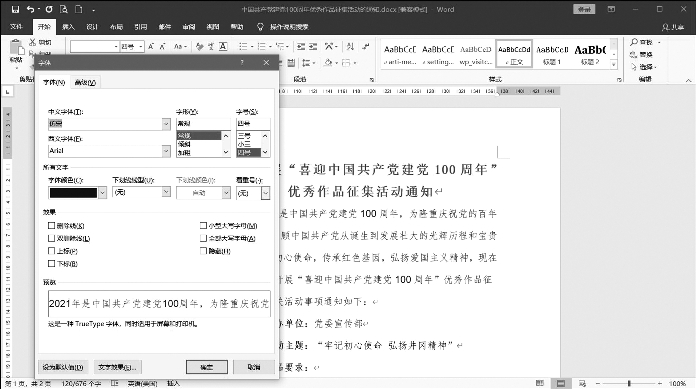Click the Numbering list icon
Screen dimensions: 696x389
(x=261, y=46)
